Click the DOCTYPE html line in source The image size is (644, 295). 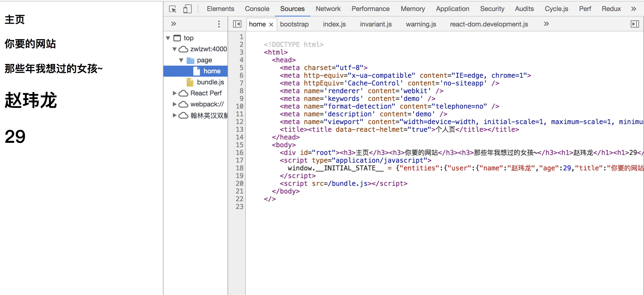click(294, 45)
